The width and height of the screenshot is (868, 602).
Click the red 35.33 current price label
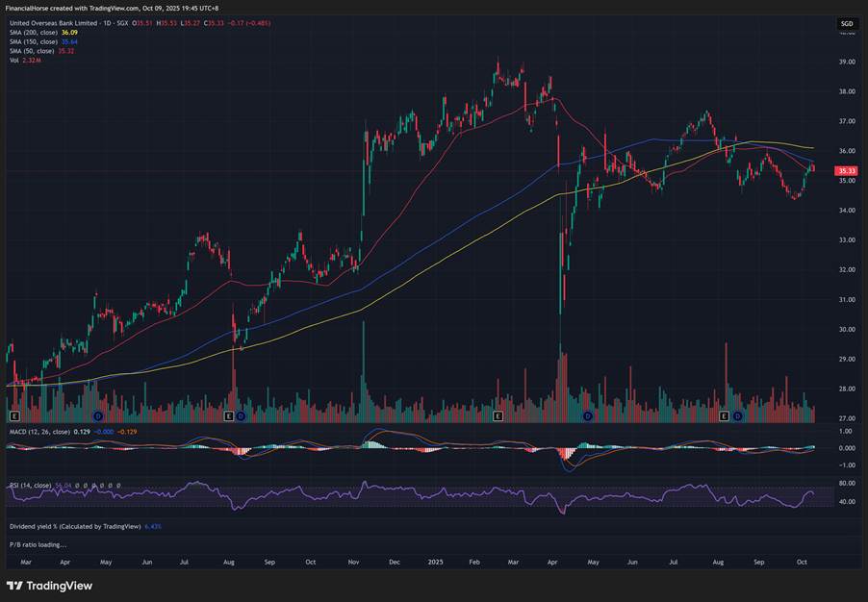(847, 170)
